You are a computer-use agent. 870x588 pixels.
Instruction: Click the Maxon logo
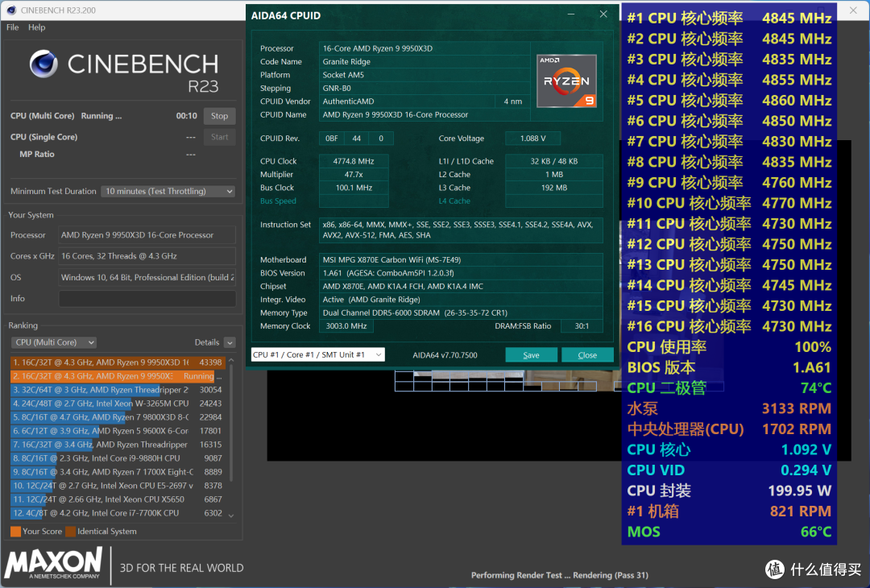[54, 564]
